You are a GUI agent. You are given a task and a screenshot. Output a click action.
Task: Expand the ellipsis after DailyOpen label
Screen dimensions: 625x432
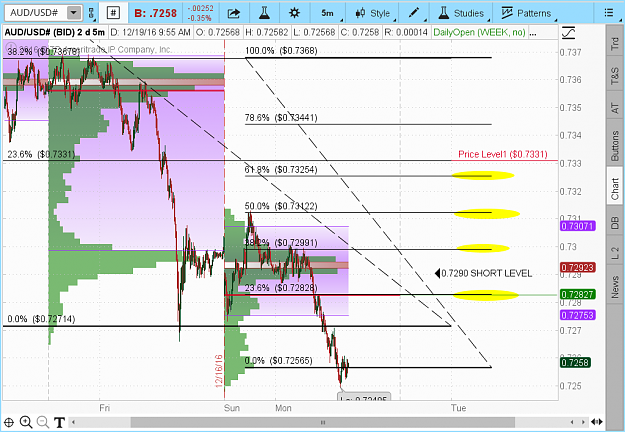(533, 33)
